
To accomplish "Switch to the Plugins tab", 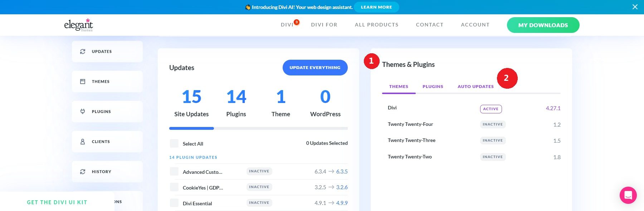I will (433, 87).
